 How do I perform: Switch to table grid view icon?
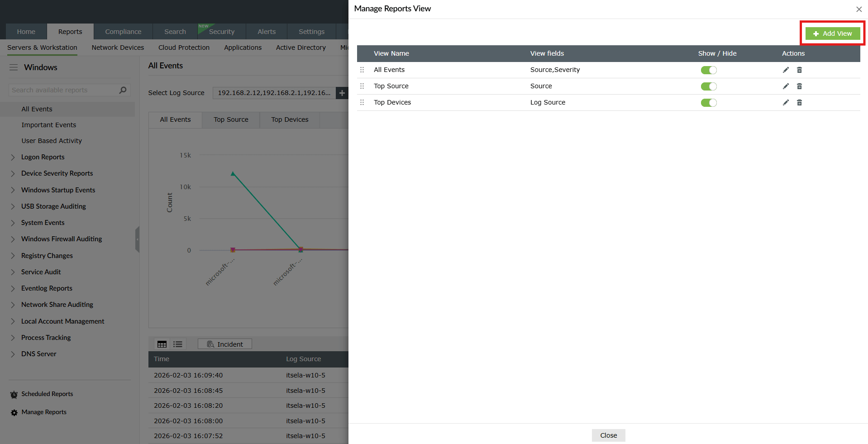(162, 344)
